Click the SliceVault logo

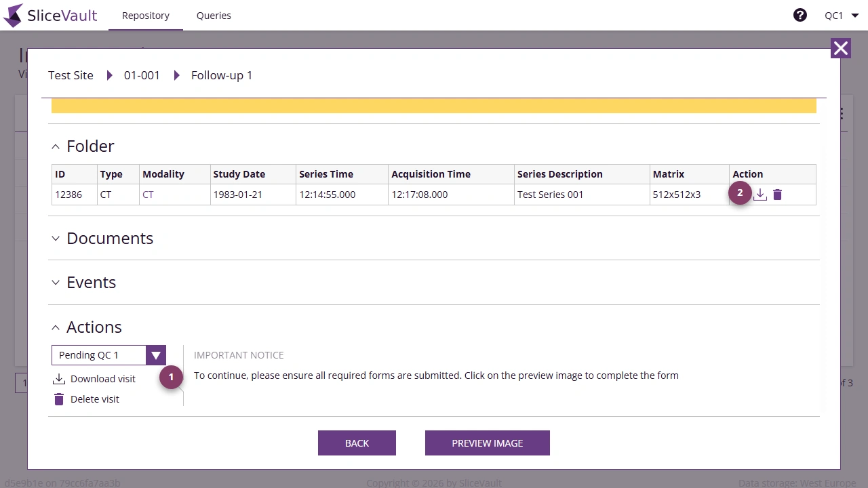pos(50,15)
